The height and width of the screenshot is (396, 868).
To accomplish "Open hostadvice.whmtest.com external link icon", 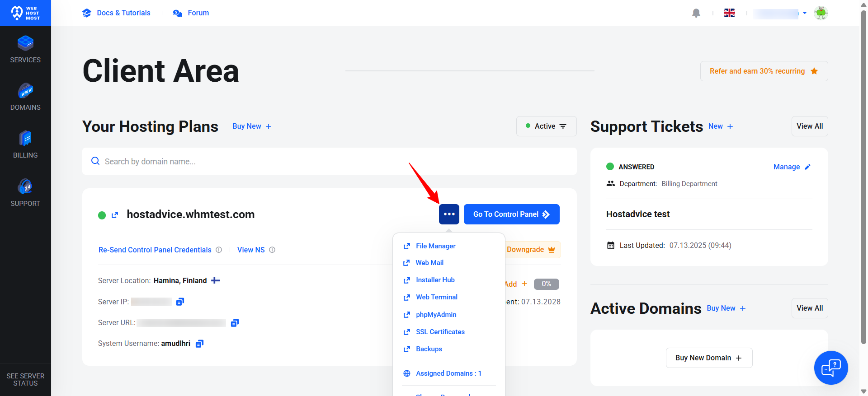I will tap(115, 215).
